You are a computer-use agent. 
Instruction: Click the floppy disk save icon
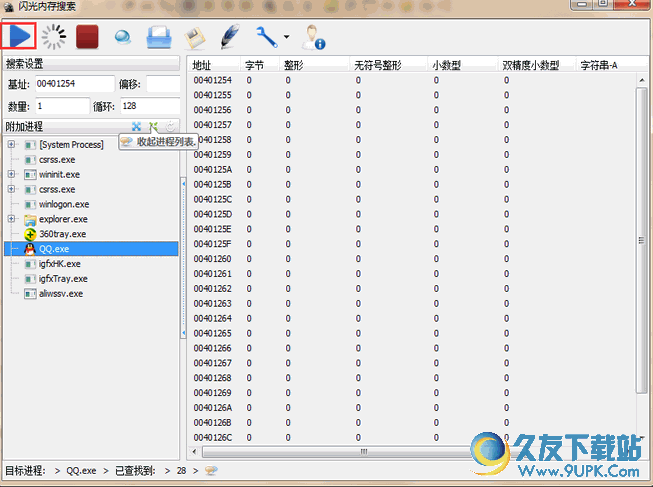point(194,38)
